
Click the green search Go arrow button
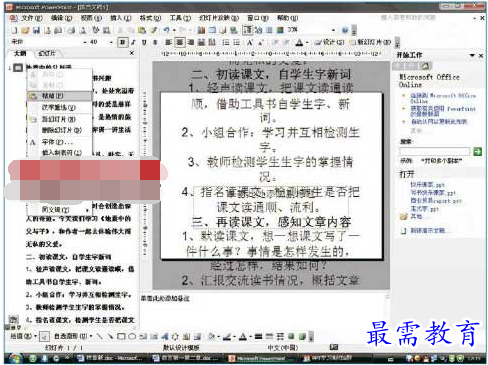pos(477,152)
